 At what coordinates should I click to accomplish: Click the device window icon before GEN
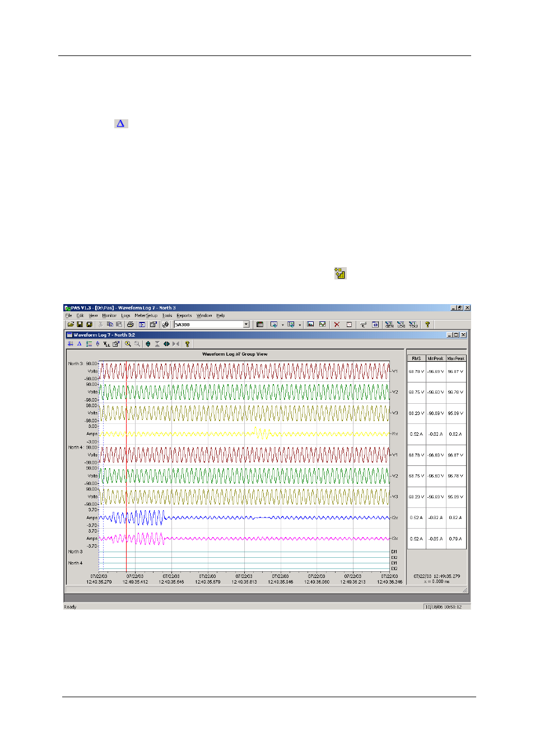375,325
